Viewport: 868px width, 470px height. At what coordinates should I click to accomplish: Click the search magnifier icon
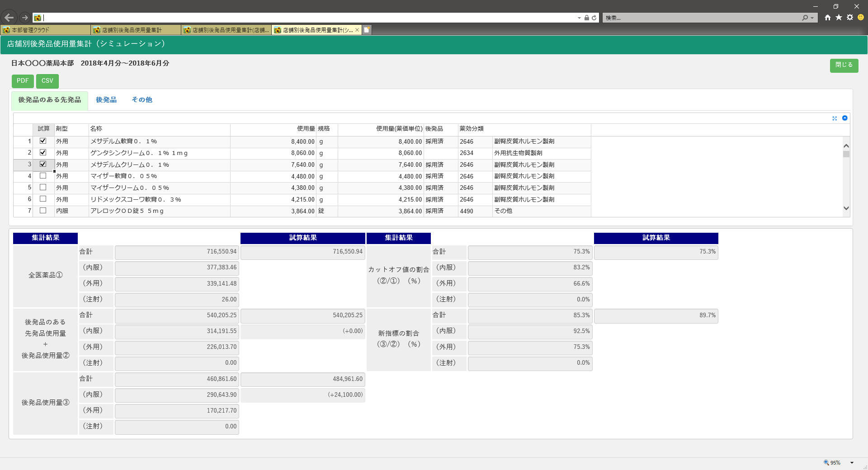805,18
